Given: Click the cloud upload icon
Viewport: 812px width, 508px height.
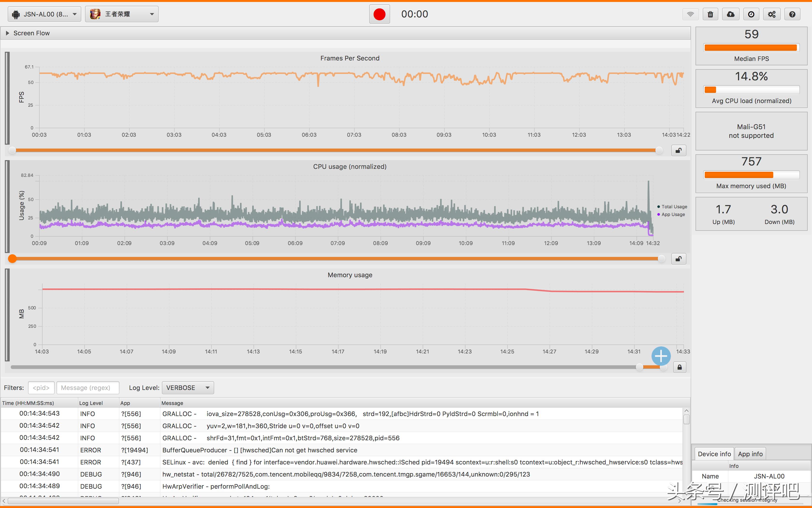Looking at the screenshot, I should (x=731, y=14).
